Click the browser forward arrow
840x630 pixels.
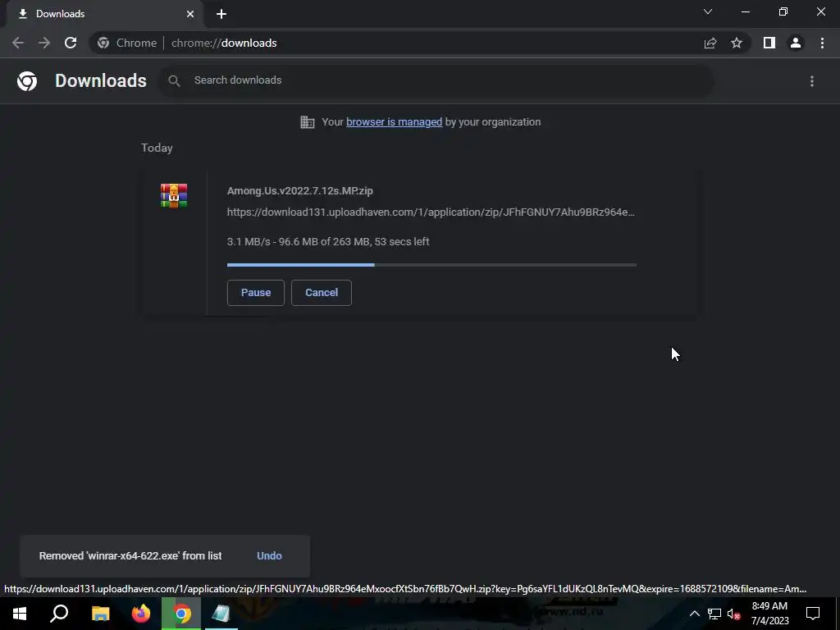pos(44,43)
